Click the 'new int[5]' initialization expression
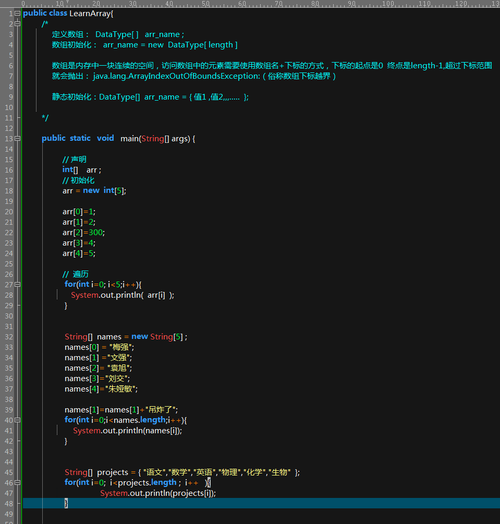The width and height of the screenshot is (500, 524). coord(104,191)
